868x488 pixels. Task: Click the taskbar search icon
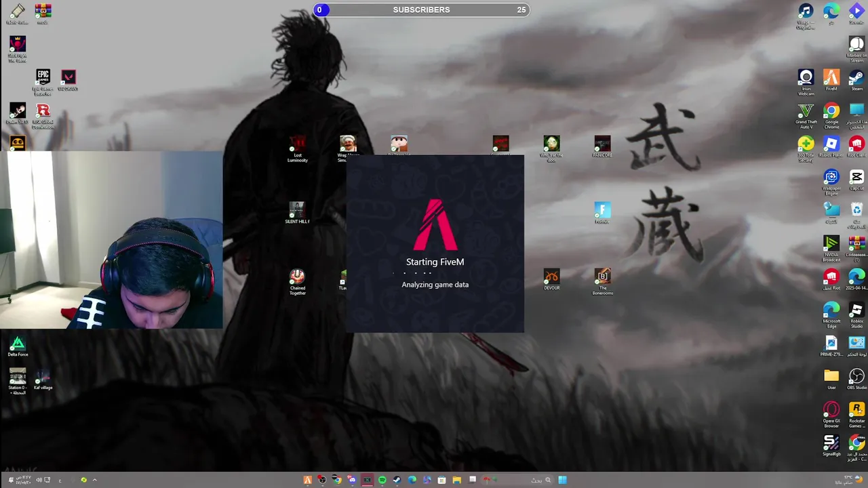[548, 480]
